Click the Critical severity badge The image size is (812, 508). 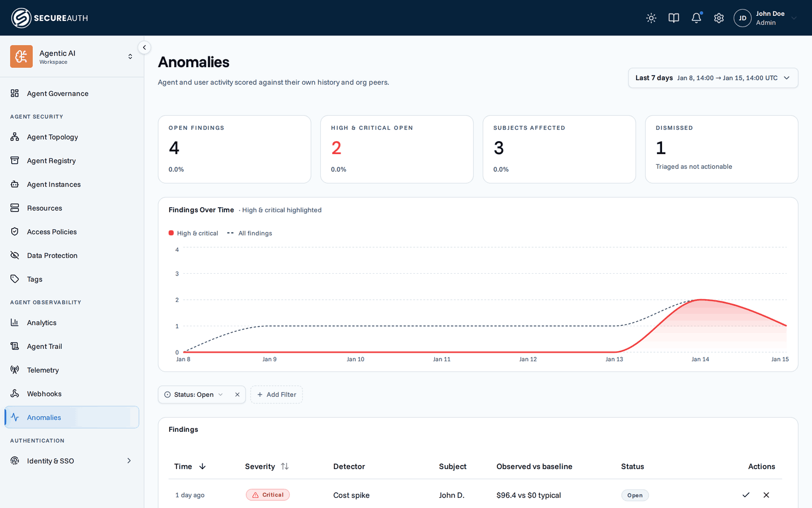(x=268, y=495)
